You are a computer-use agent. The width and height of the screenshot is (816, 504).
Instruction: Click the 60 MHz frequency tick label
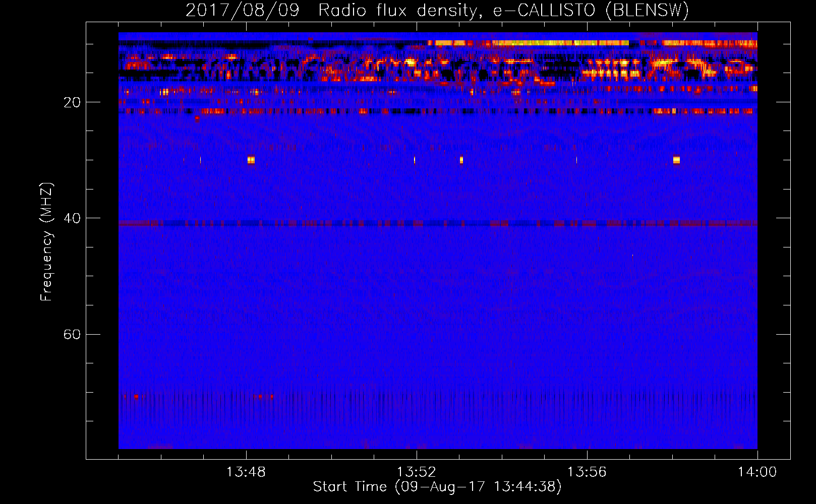pos(72,334)
